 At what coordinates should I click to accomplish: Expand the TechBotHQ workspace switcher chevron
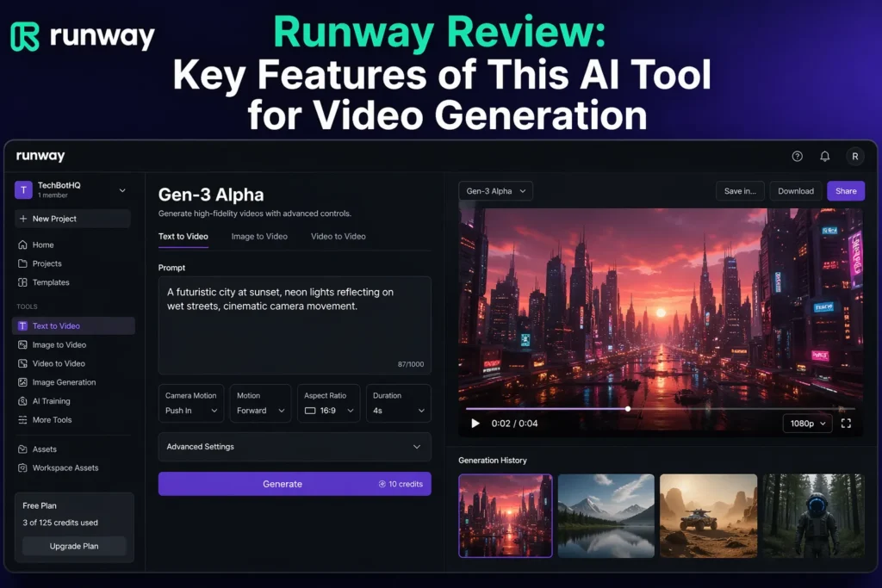[122, 190]
